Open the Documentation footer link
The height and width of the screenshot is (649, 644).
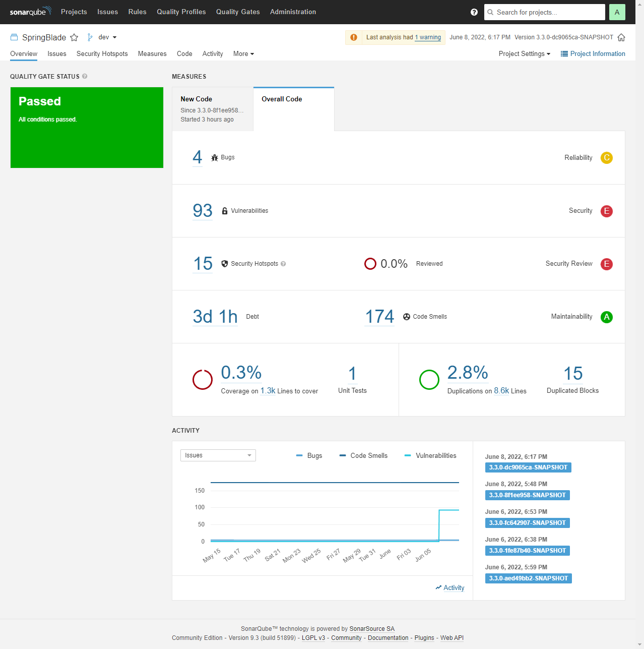click(388, 638)
